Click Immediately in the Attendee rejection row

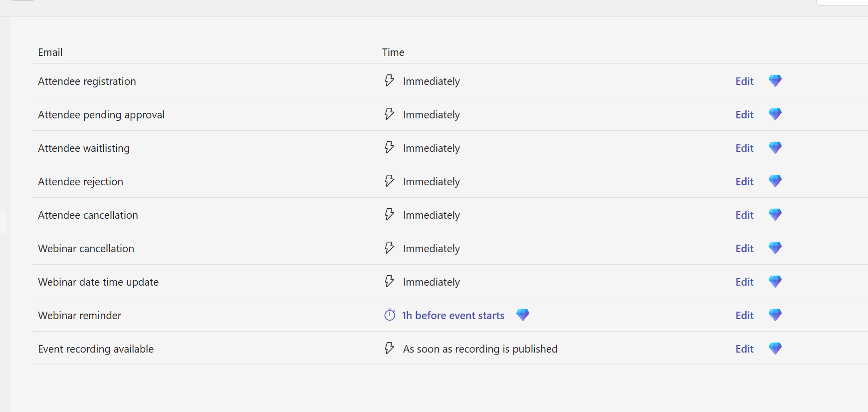tap(431, 182)
